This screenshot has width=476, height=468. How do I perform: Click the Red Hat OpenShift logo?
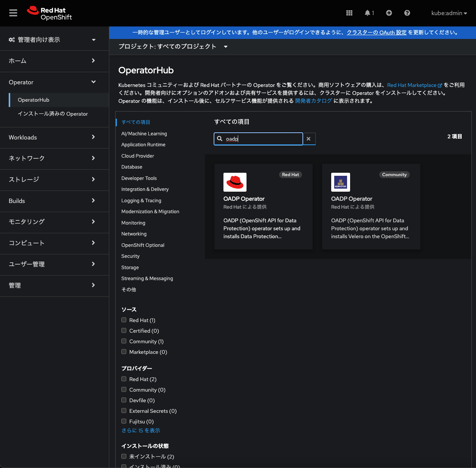(x=50, y=13)
